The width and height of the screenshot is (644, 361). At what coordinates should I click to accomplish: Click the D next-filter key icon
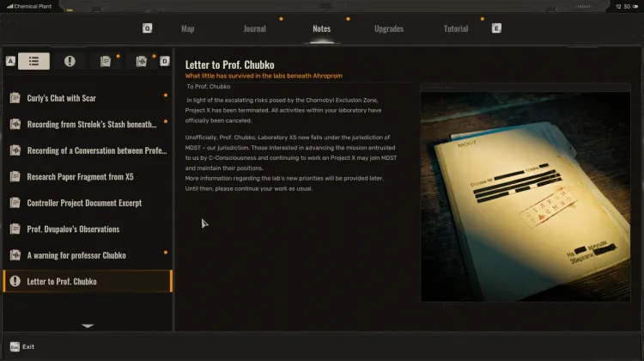[x=164, y=61]
